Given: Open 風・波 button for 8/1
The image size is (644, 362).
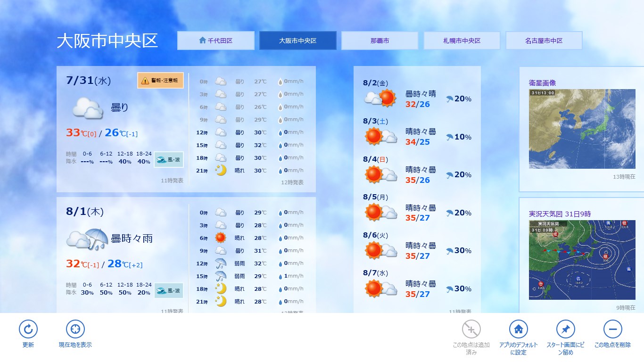Looking at the screenshot, I should pyautogui.click(x=169, y=291).
